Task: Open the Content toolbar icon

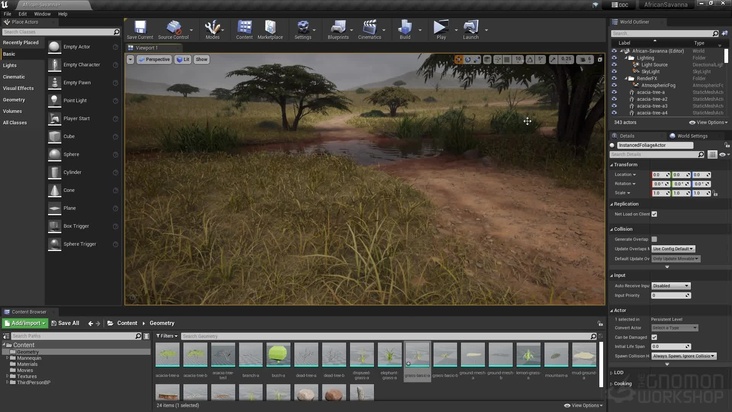Action: click(x=244, y=29)
